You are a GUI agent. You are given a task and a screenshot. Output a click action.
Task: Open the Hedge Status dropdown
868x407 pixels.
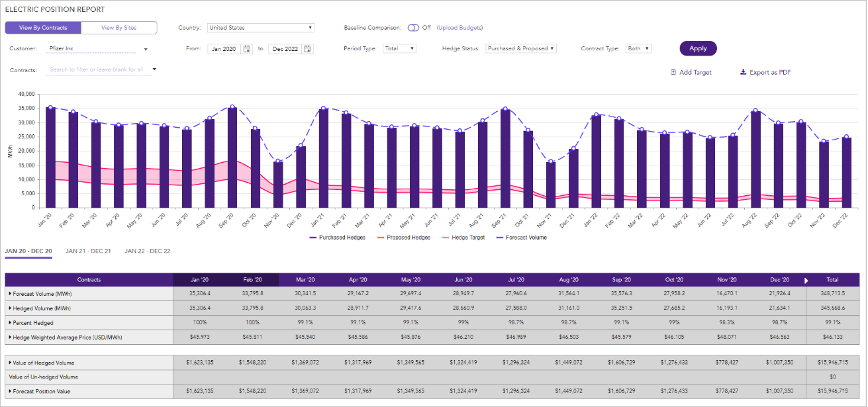coord(521,48)
